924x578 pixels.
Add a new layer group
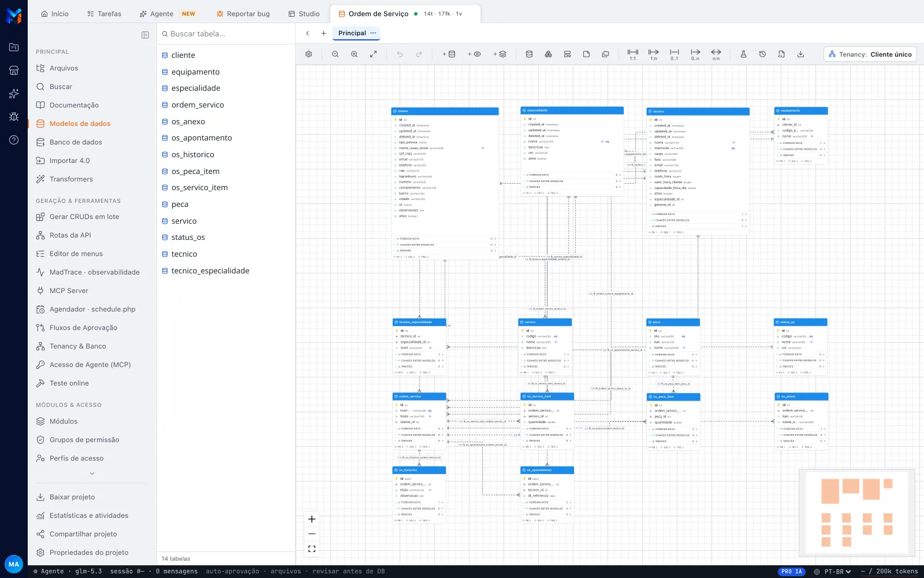click(500, 54)
